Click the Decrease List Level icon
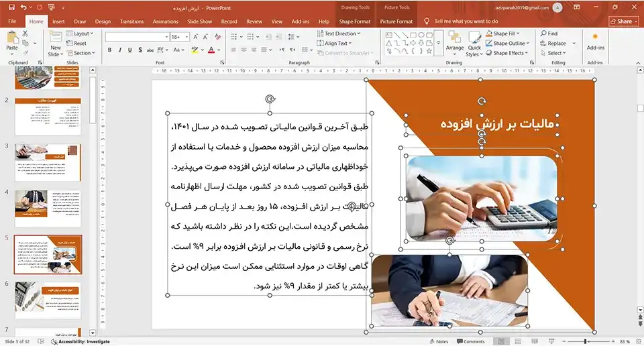 [x=268, y=37]
